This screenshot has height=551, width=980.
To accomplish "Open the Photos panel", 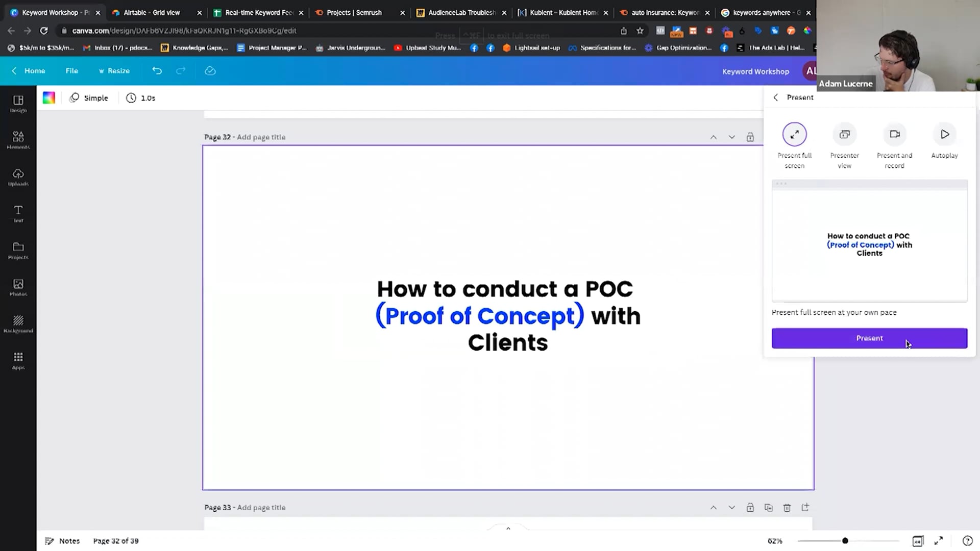I will point(18,287).
